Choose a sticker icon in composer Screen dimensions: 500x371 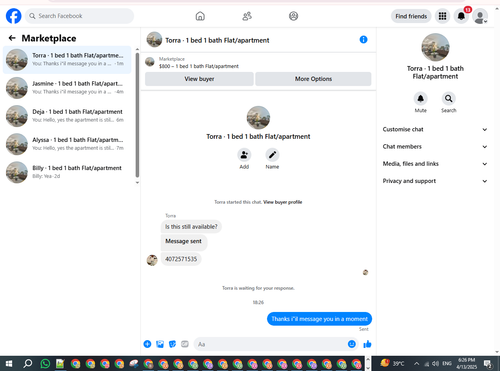pos(172,344)
